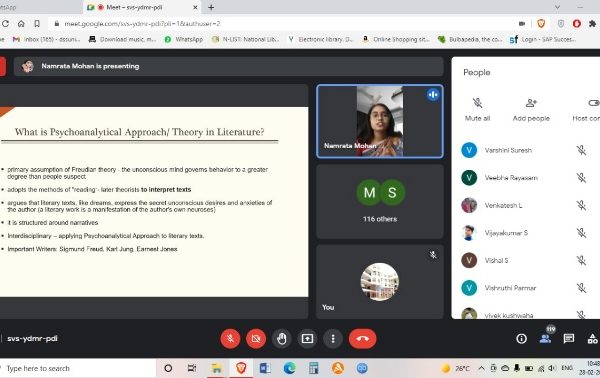The image size is (600, 378).
Task: Open the chat panel icon
Action: point(569,339)
